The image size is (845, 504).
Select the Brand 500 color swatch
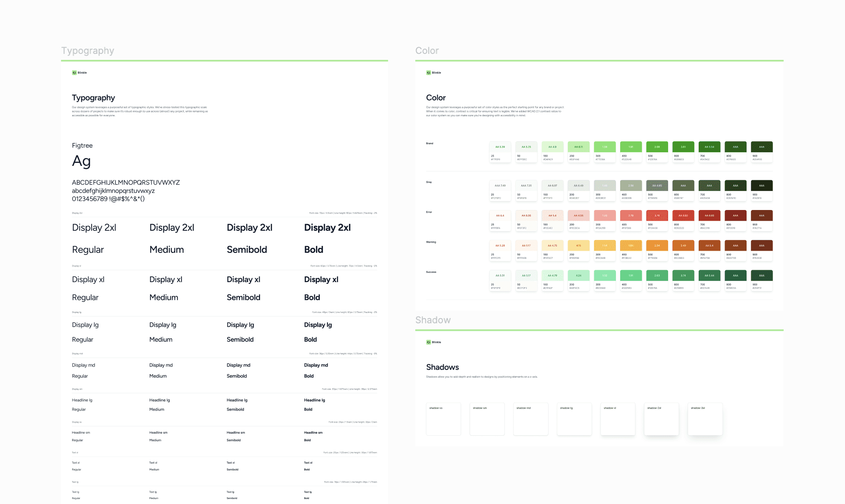(657, 147)
